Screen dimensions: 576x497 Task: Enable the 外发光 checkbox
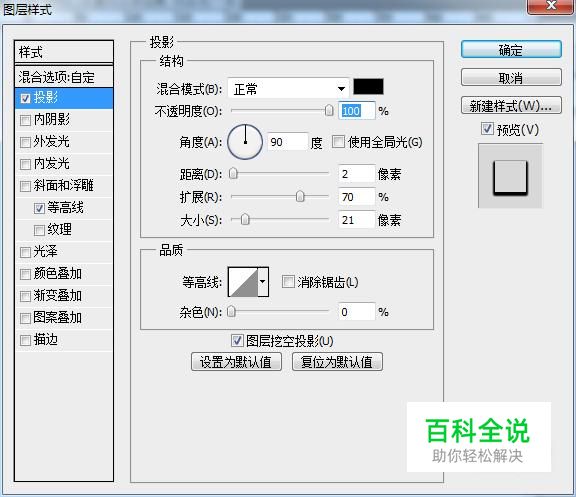(25, 142)
